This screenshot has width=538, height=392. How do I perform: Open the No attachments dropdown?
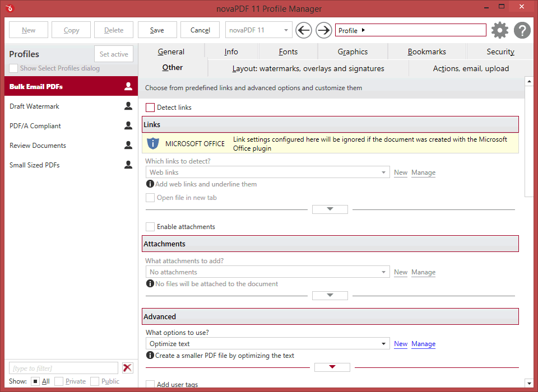[x=268, y=272]
